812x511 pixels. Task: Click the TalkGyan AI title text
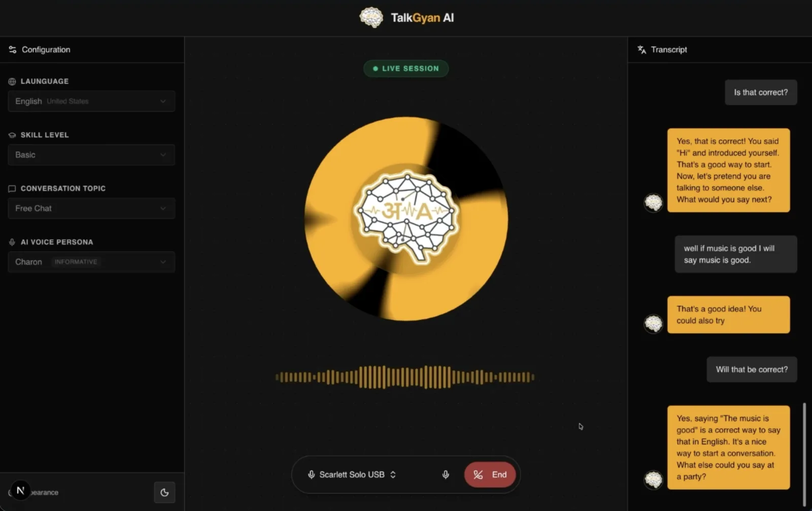click(422, 18)
